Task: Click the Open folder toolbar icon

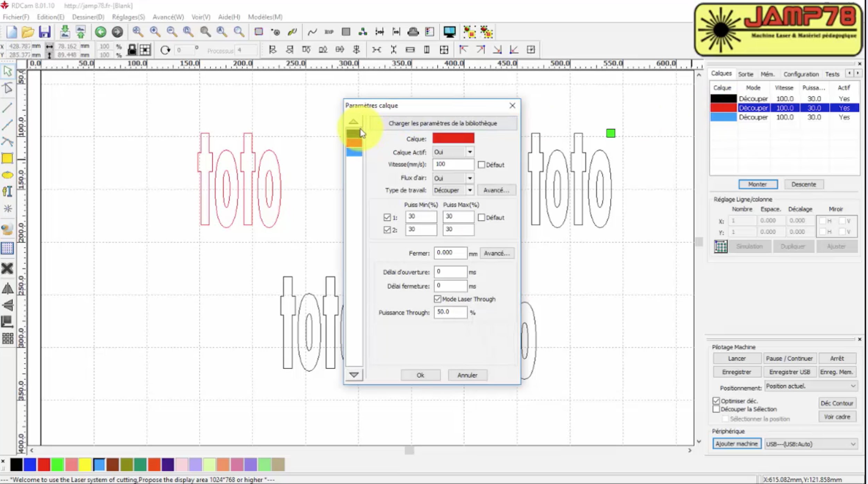Action: click(x=27, y=32)
